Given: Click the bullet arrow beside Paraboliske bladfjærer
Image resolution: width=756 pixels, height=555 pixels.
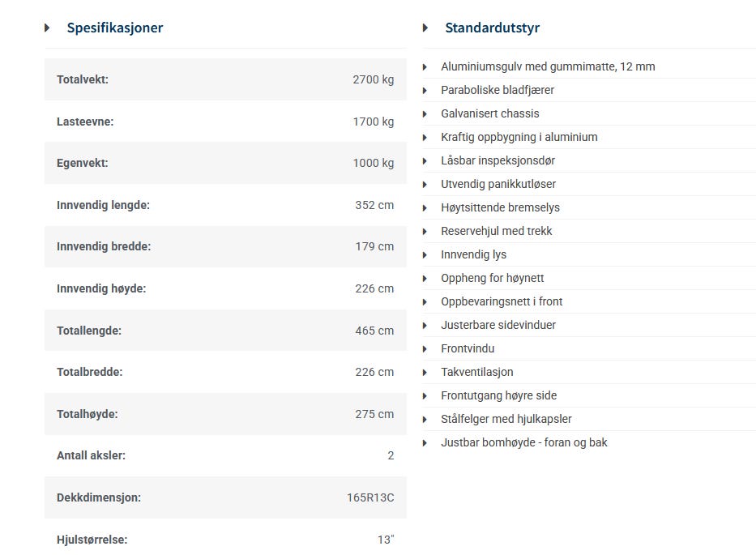Looking at the screenshot, I should click(425, 91).
